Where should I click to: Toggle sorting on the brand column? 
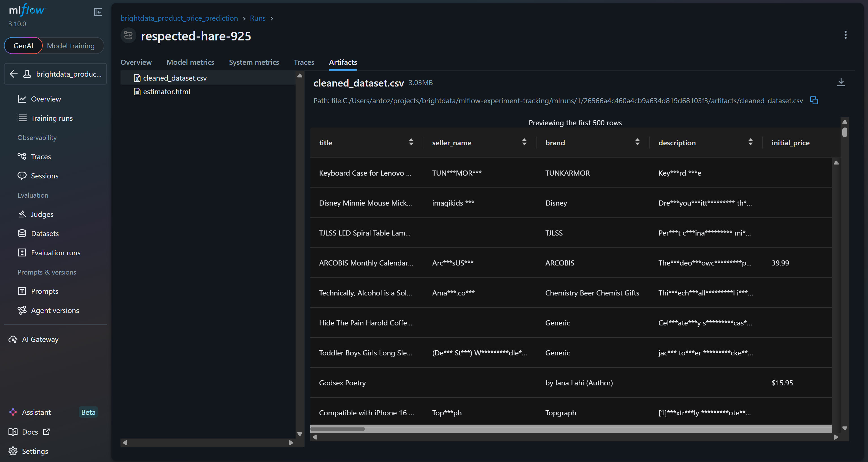(x=637, y=142)
